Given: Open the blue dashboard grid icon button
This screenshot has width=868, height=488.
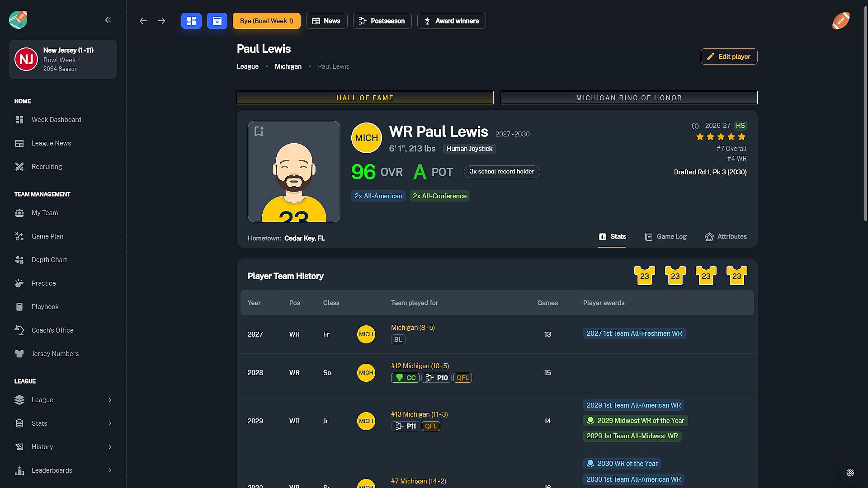Looking at the screenshot, I should [191, 21].
